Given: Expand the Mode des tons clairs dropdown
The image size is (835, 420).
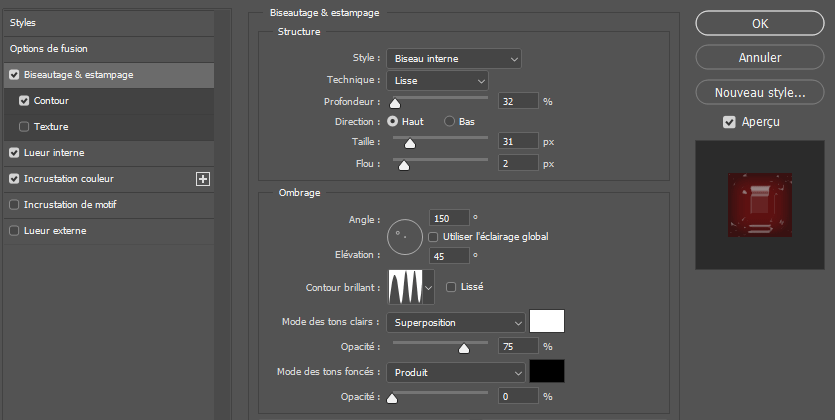Looking at the screenshot, I should pos(455,322).
